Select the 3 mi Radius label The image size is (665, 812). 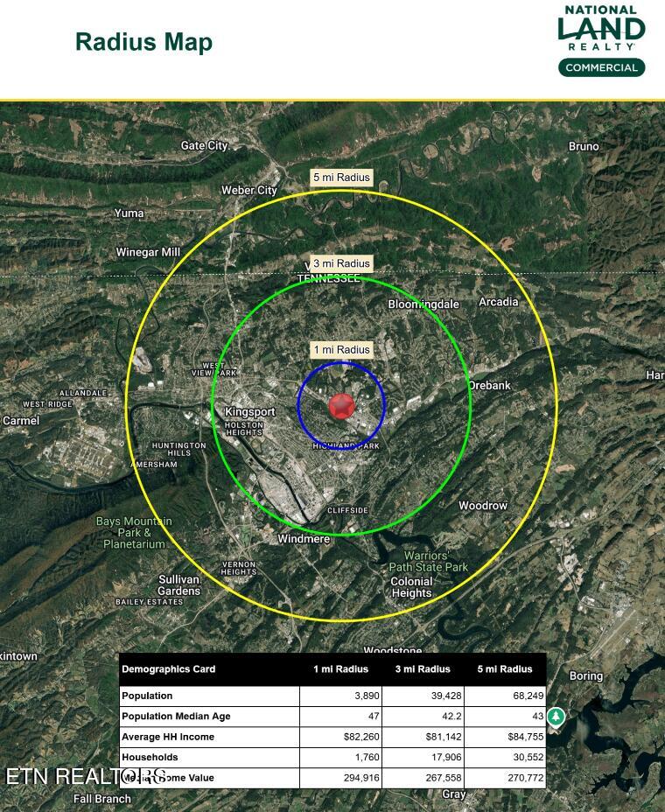coord(342,263)
